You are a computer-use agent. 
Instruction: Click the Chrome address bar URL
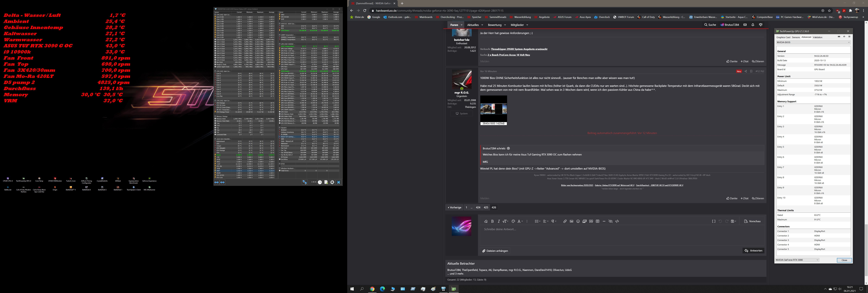[440, 11]
